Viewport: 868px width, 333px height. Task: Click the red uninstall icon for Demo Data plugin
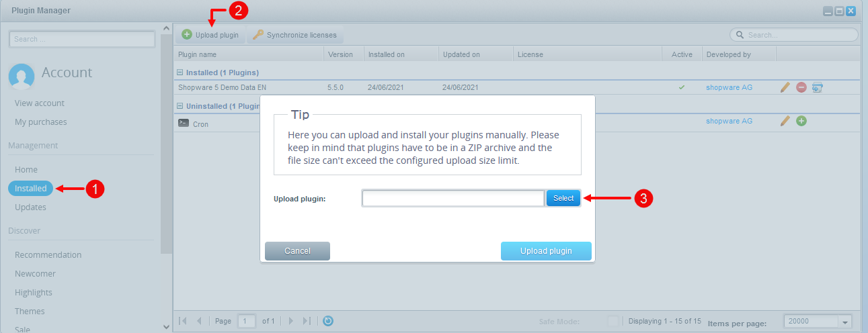(x=801, y=87)
